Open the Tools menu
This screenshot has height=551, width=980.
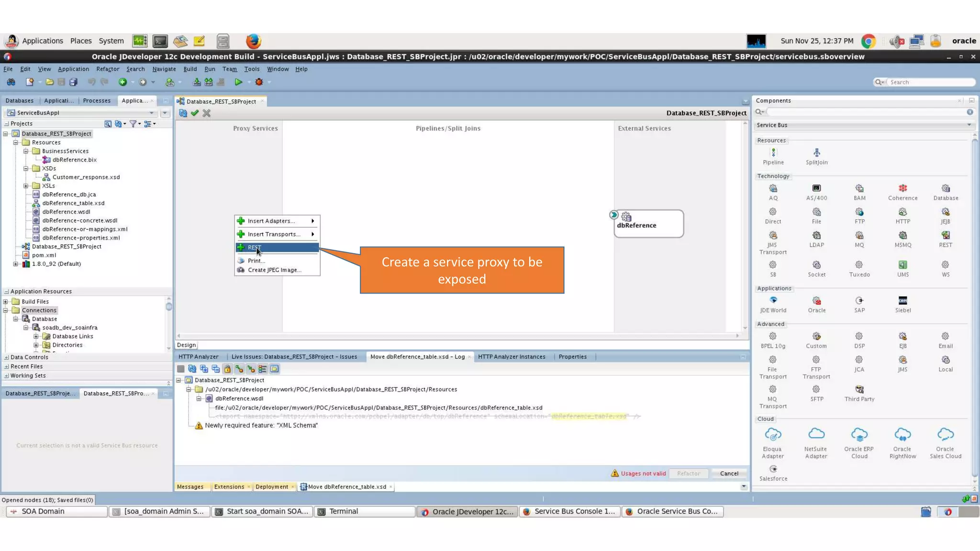[x=252, y=69]
